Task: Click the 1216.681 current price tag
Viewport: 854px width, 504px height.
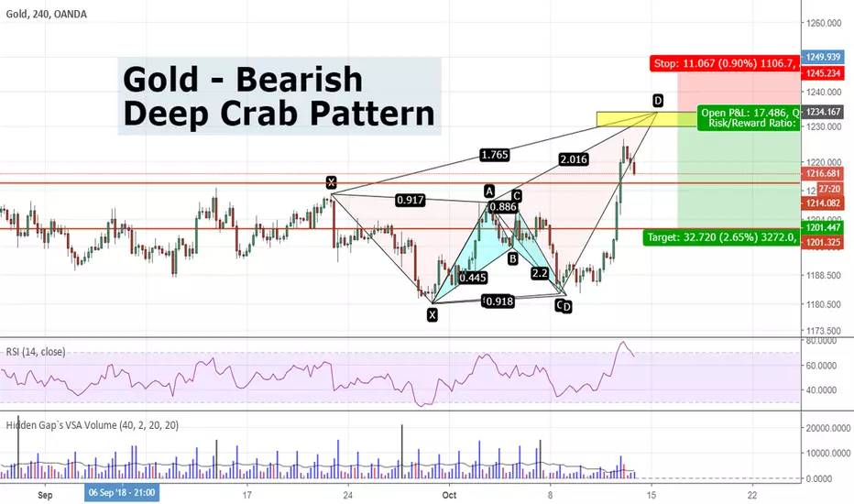Action: 823,174
